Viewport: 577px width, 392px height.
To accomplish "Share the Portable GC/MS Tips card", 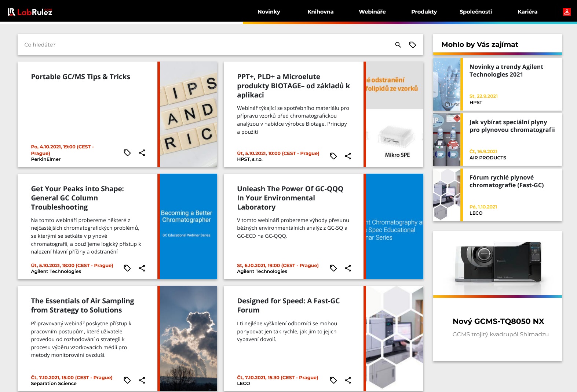I will tap(142, 153).
